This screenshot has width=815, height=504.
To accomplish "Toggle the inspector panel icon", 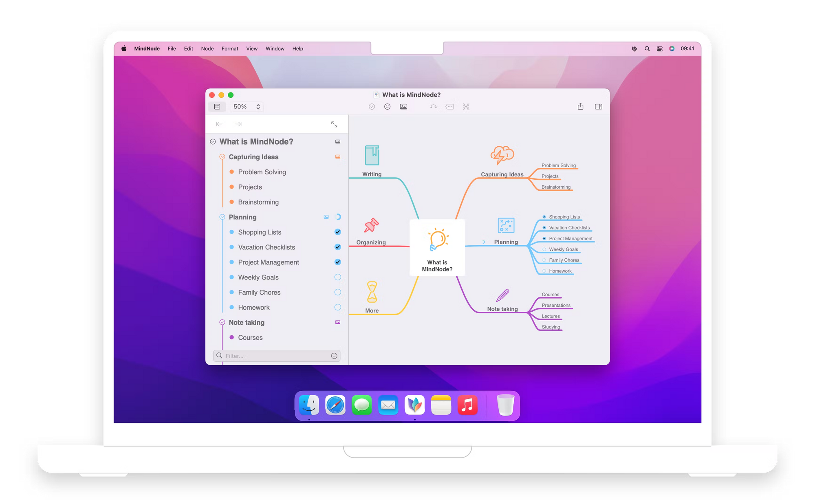I will click(x=599, y=107).
